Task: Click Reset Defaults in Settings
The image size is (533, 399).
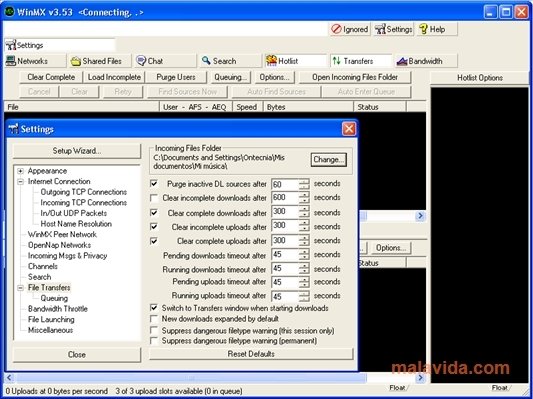Action: [251, 354]
